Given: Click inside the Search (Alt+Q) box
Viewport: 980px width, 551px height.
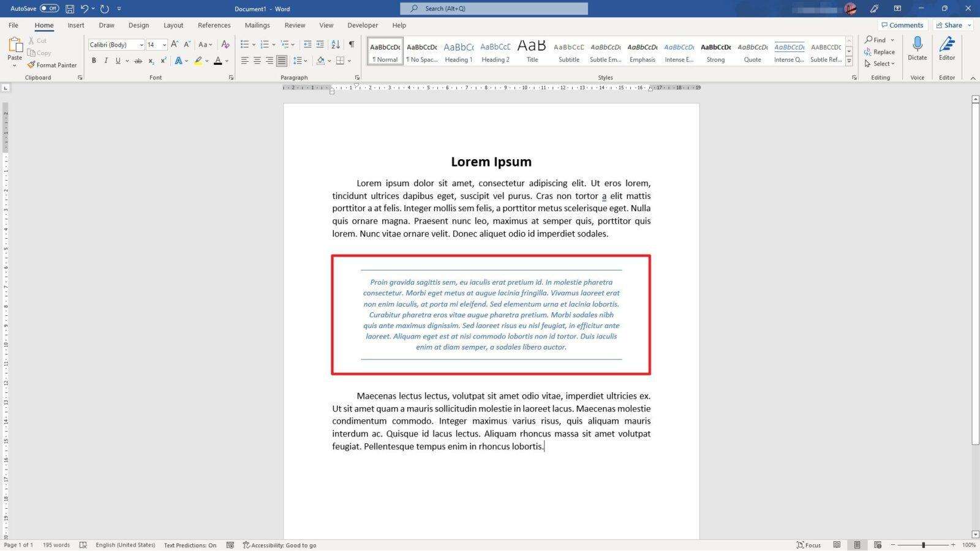Looking at the screenshot, I should coord(494,9).
